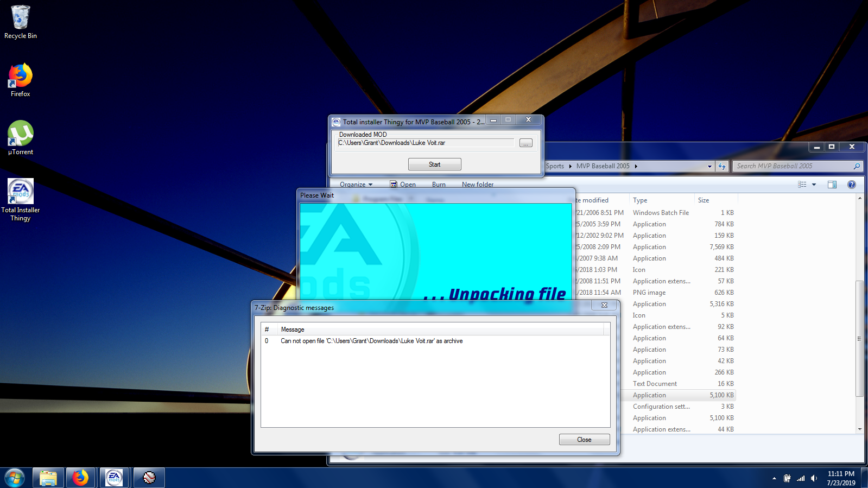Click the baseball icon in the taskbar
The image size is (868, 488).
(x=149, y=478)
